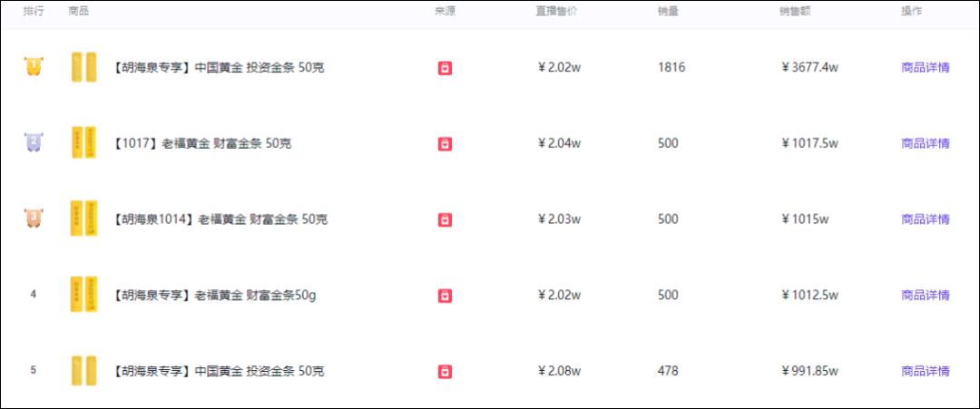Click the bronze third-place rank medal
This screenshot has height=409, width=980.
click(x=34, y=219)
